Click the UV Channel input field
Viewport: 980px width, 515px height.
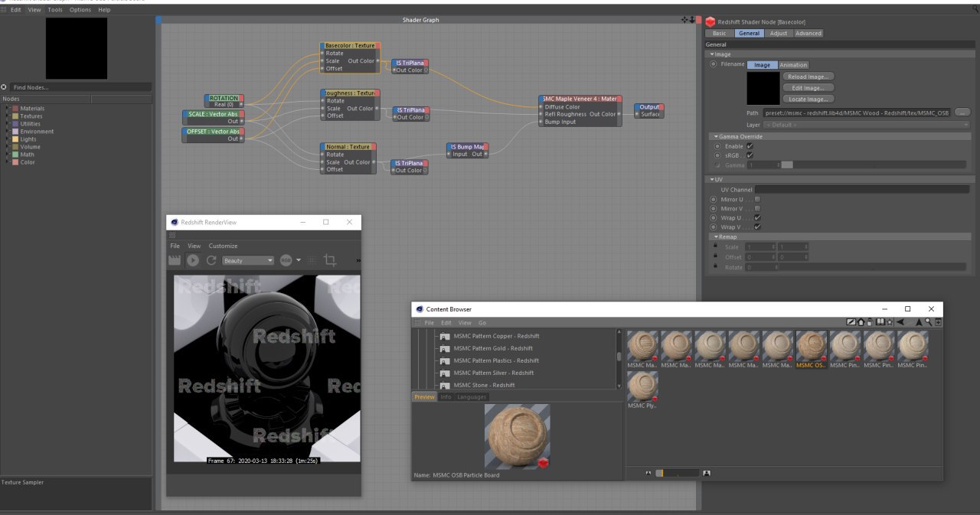[x=862, y=189]
